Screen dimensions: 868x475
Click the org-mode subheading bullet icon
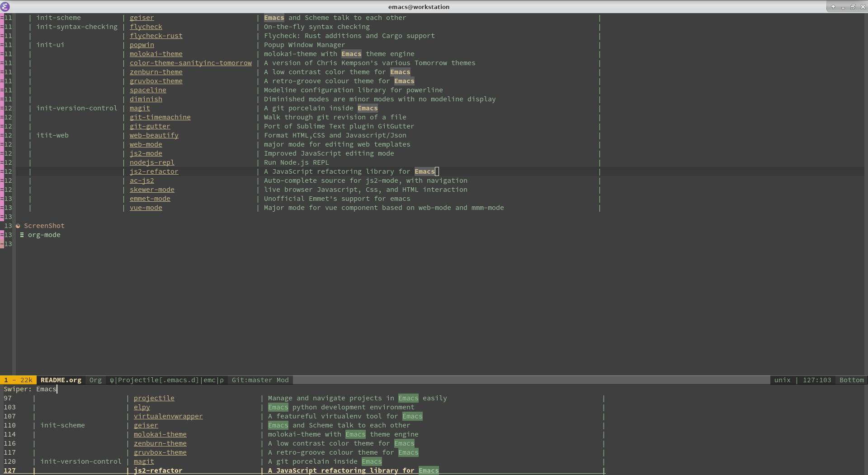pyautogui.click(x=22, y=235)
